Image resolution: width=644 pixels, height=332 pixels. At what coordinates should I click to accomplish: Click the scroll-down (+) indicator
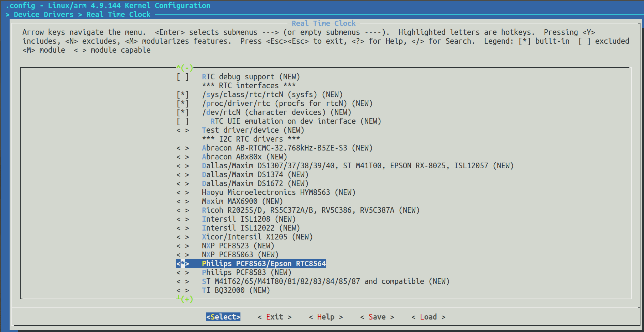click(185, 299)
